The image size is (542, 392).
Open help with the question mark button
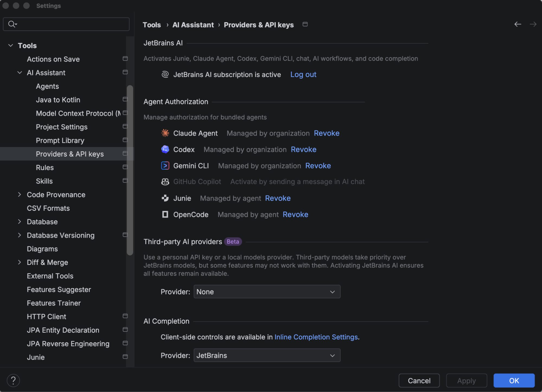pos(13,381)
